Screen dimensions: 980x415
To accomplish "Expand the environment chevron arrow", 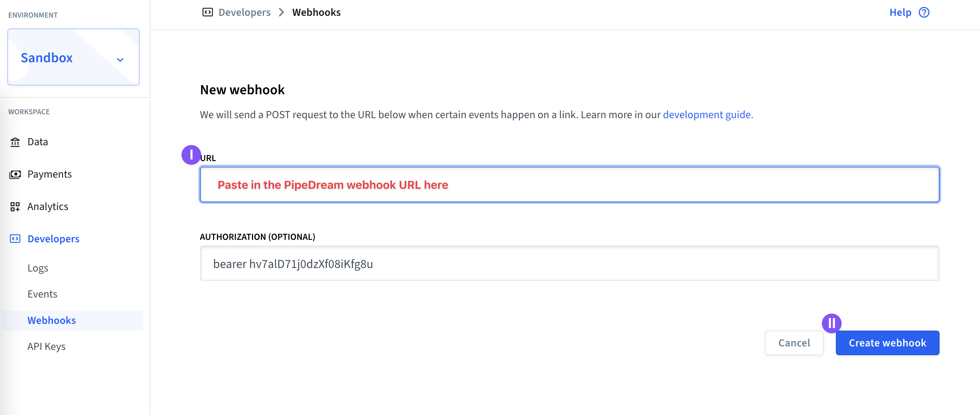I will point(120,60).
